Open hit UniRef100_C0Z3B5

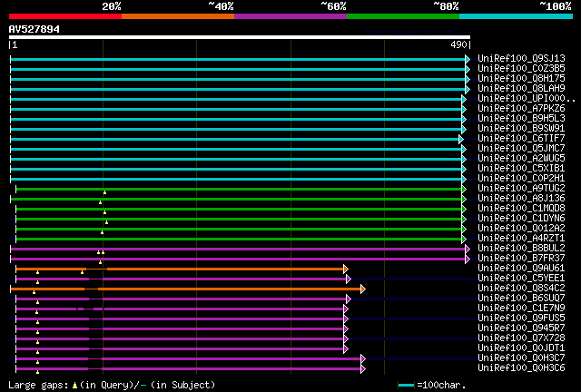coord(521,69)
